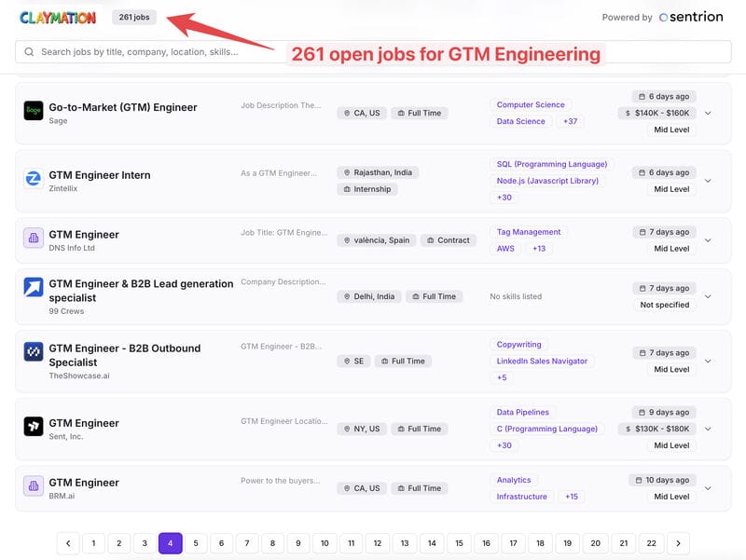
Task: Click the Analytics skill tag
Action: [514, 480]
